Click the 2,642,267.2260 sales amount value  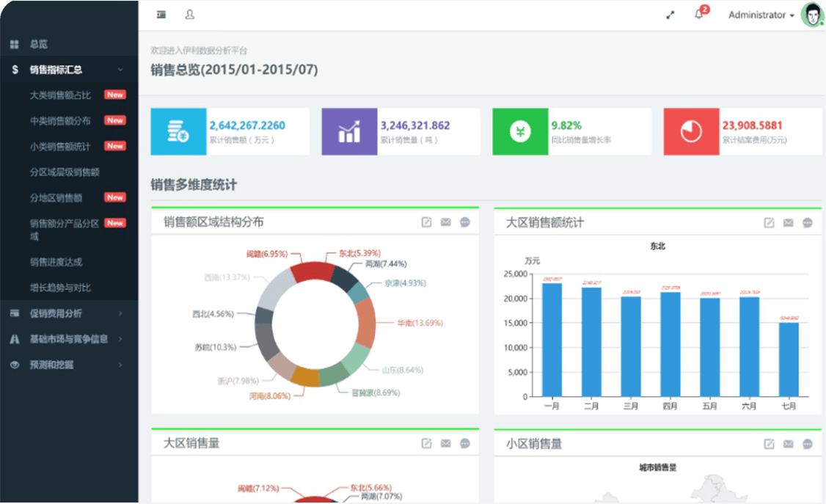click(247, 125)
